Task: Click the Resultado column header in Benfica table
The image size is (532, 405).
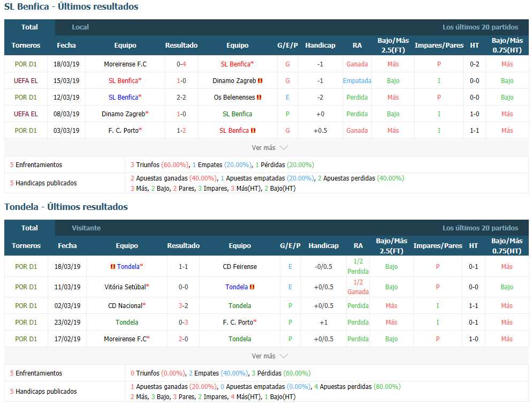Action: pyautogui.click(x=181, y=45)
